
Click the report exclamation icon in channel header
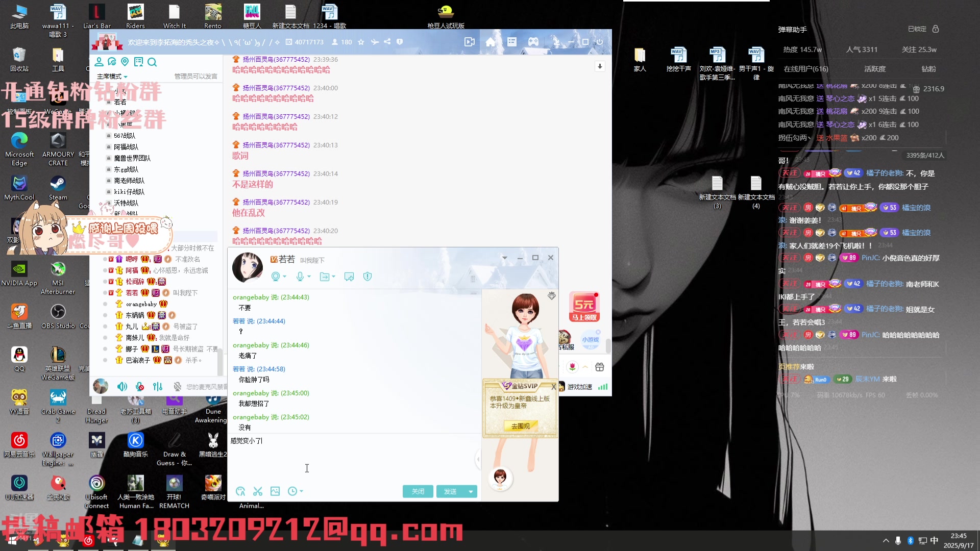click(x=400, y=42)
